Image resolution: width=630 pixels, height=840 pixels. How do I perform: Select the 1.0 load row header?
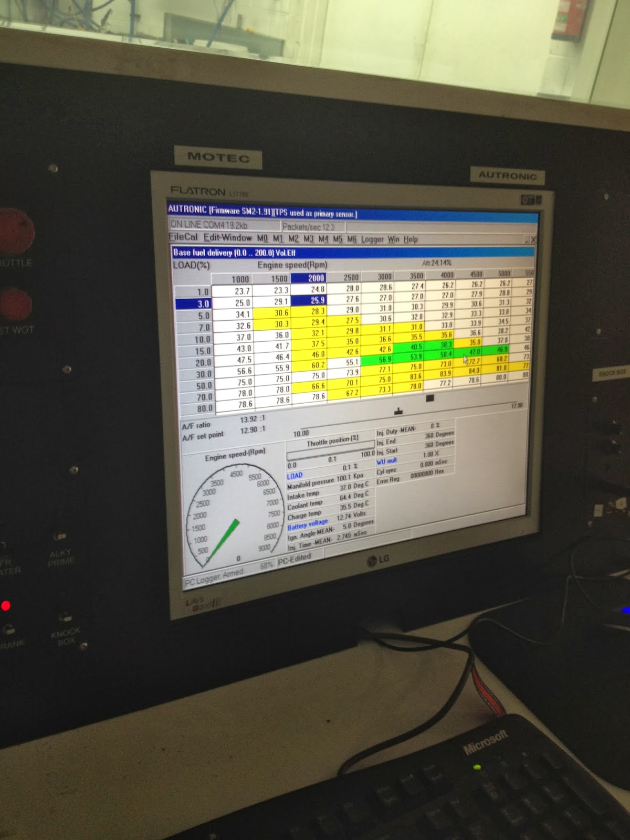pos(193,291)
